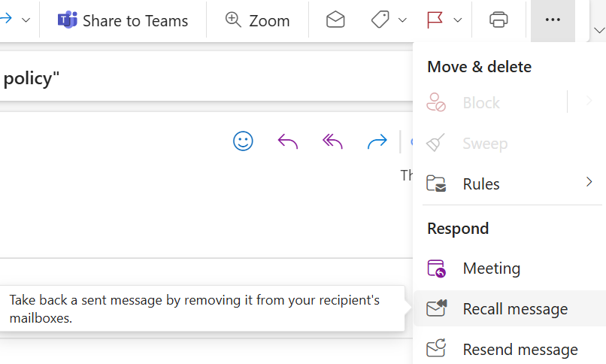Click the Recall message envelope icon
This screenshot has width=606, height=364.
pyautogui.click(x=437, y=308)
